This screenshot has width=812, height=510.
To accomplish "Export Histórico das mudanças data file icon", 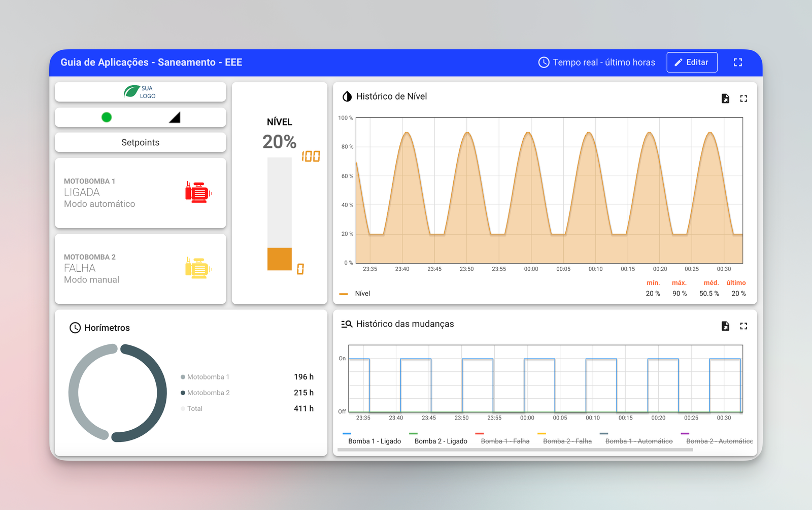I will coord(725,326).
